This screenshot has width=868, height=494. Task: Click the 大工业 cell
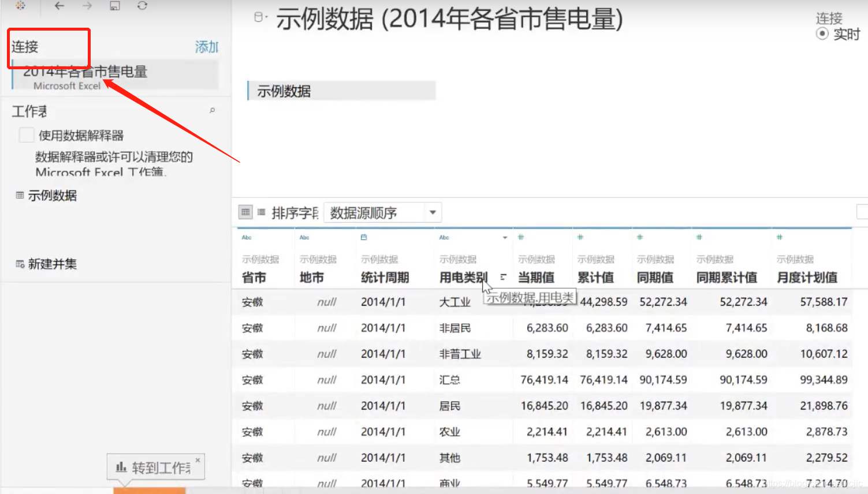click(x=455, y=302)
